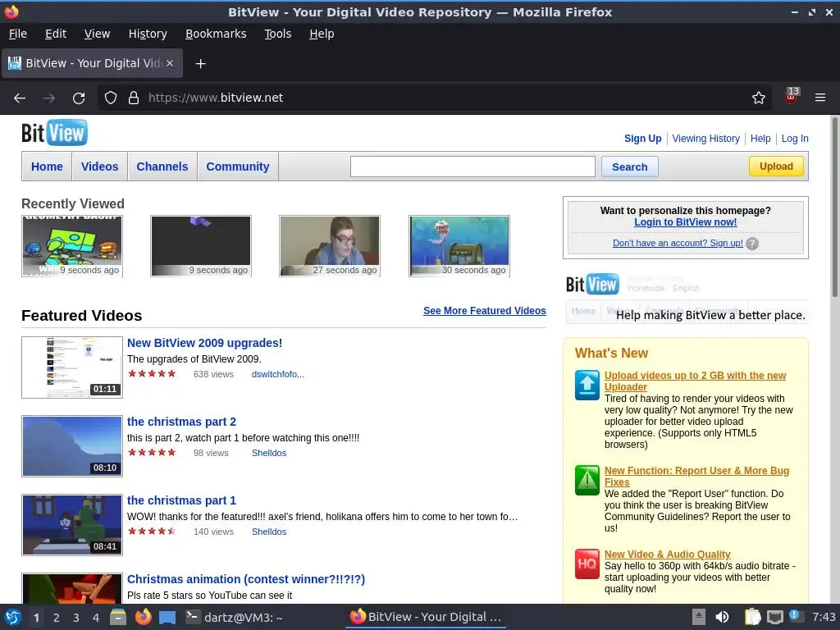Open the 08:41 featured video thumbnail
This screenshot has width=840, height=630.
point(72,525)
